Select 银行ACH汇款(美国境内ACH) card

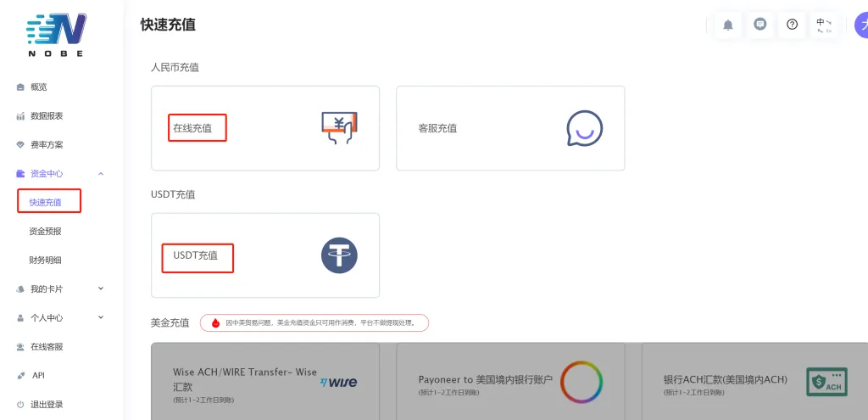[755, 381]
